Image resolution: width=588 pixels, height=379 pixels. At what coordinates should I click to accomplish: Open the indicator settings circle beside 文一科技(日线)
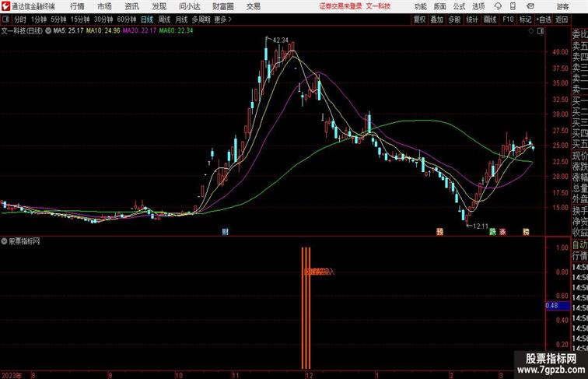click(x=48, y=31)
